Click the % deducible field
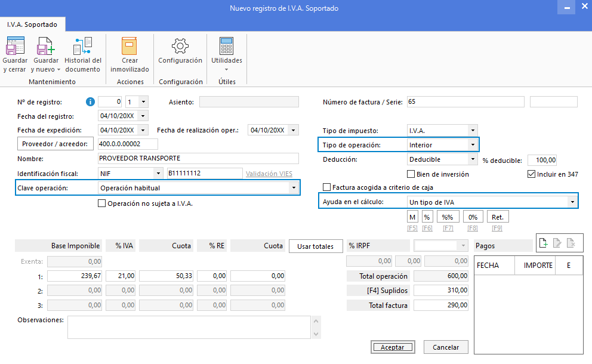592x364 pixels. 542,160
